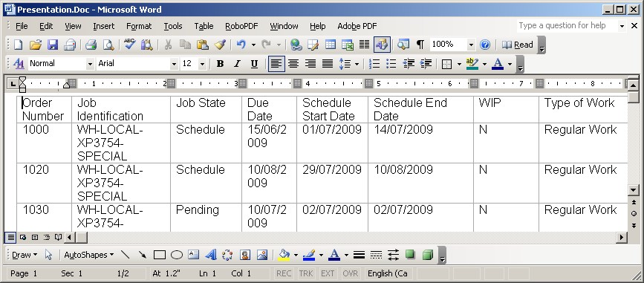
Task: Open the Normal style dropdown
Action: point(90,64)
